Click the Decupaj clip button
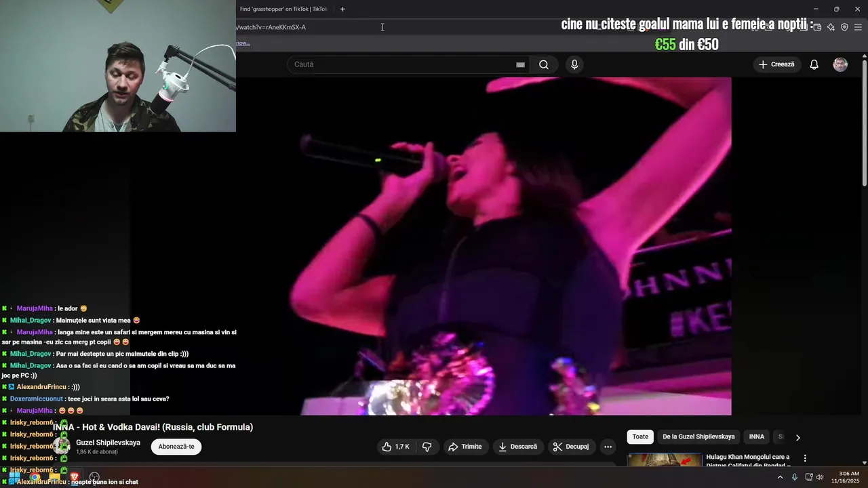 click(571, 447)
